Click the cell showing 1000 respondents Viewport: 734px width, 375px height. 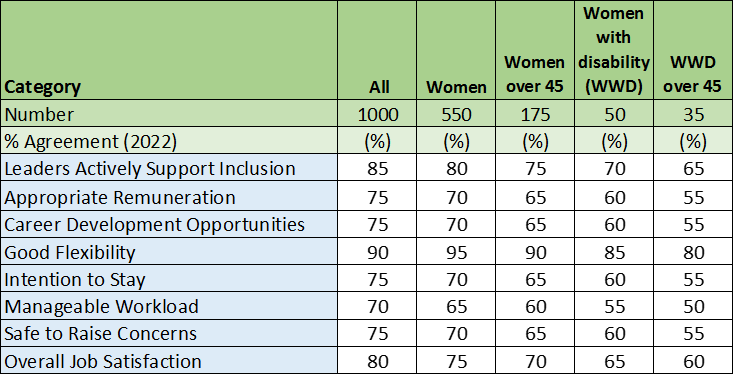pyautogui.click(x=377, y=114)
